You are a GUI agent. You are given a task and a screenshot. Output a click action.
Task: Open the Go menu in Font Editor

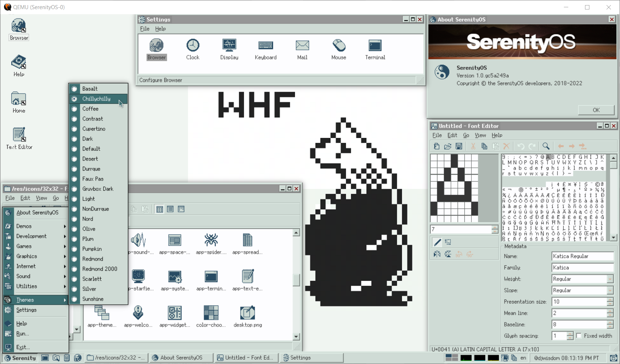466,135
